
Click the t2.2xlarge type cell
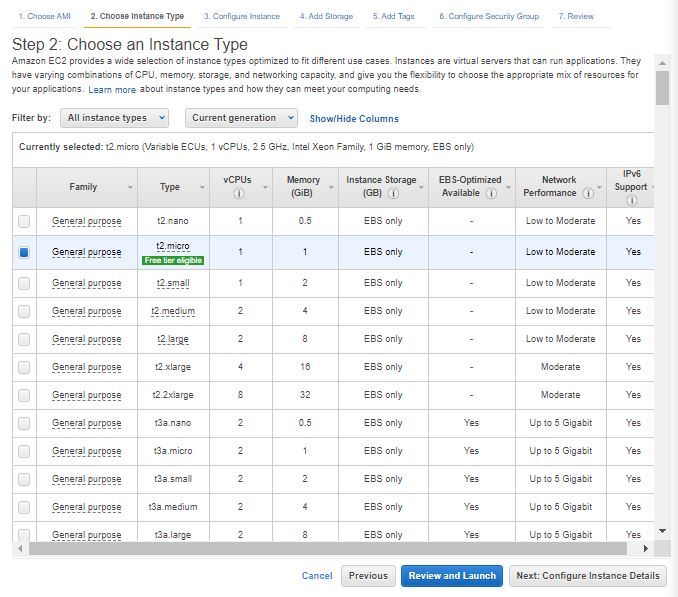click(173, 395)
